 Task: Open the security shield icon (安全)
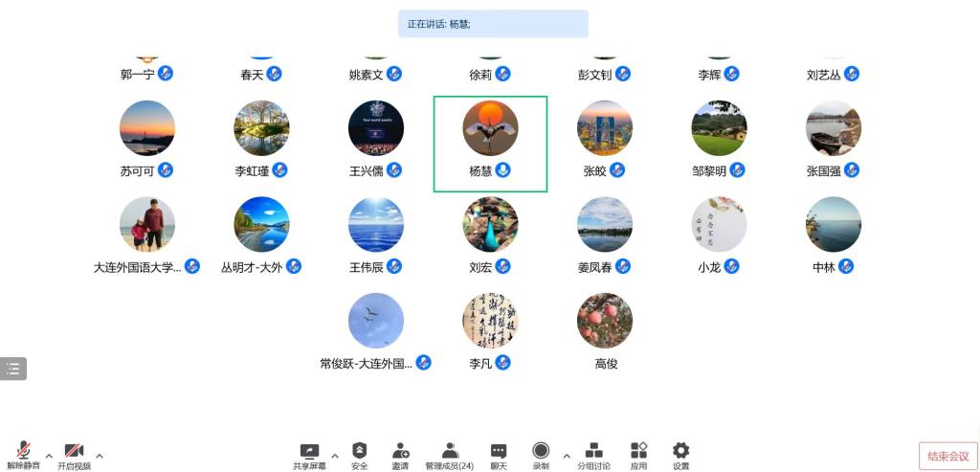[360, 450]
